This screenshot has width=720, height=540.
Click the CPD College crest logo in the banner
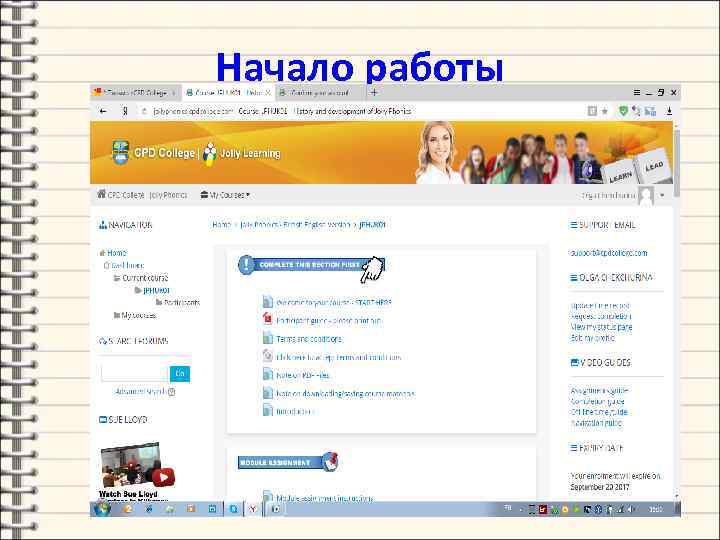[121, 152]
